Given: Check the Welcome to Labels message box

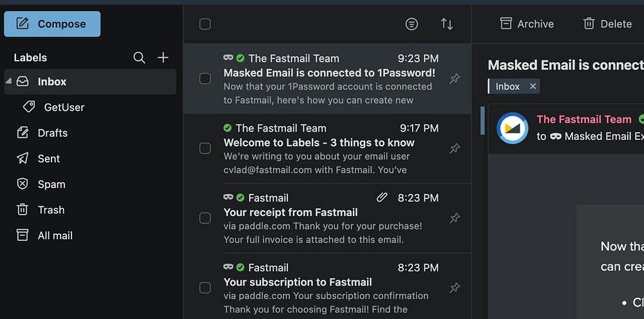Looking at the screenshot, I should click(205, 148).
